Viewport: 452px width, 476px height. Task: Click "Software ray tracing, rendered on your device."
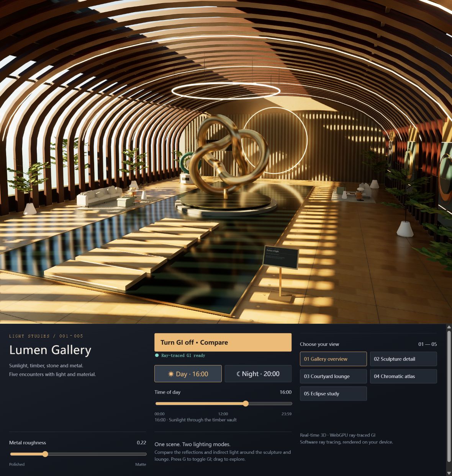point(346,442)
